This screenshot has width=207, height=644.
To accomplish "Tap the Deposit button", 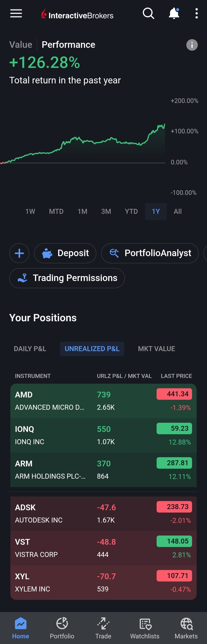I will [65, 253].
